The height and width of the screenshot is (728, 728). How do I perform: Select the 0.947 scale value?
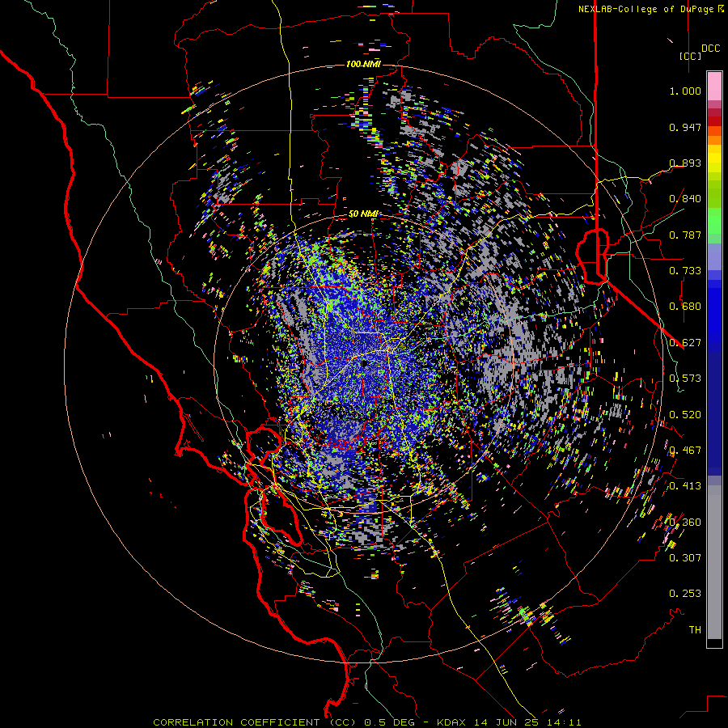click(x=685, y=127)
